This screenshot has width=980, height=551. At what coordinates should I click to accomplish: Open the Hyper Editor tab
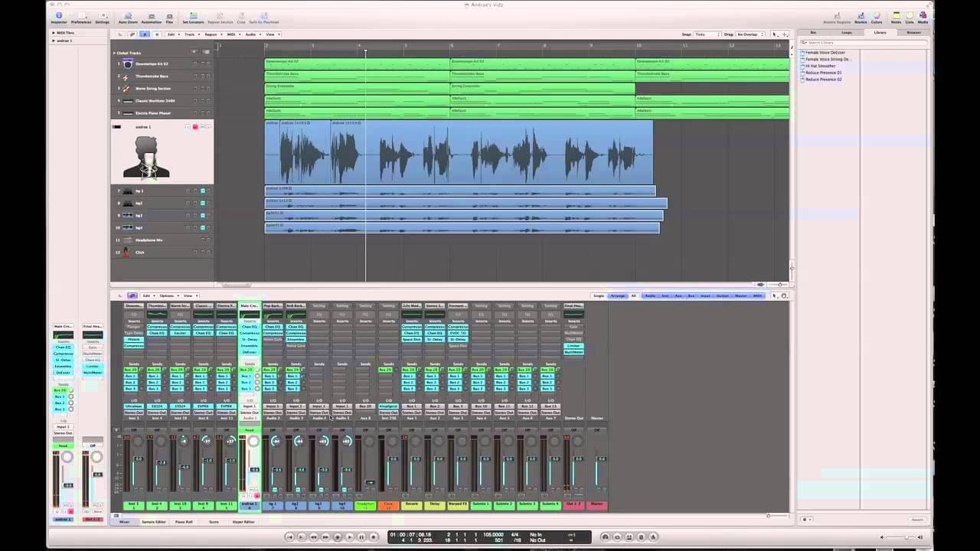pos(243,522)
